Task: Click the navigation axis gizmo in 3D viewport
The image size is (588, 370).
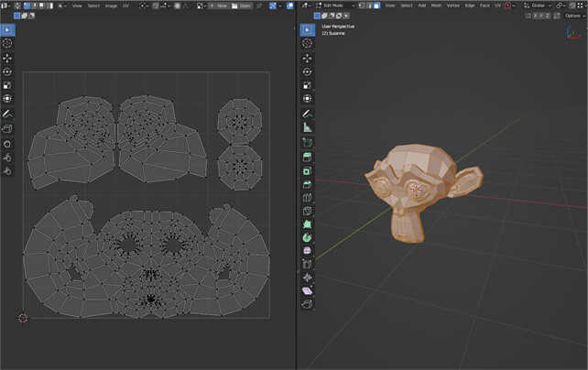Action: point(572,33)
